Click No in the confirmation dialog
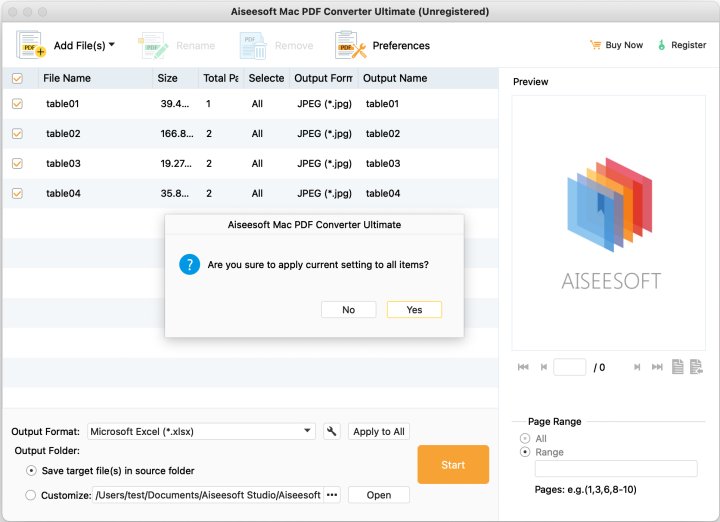The height and width of the screenshot is (522, 720). [x=349, y=310]
